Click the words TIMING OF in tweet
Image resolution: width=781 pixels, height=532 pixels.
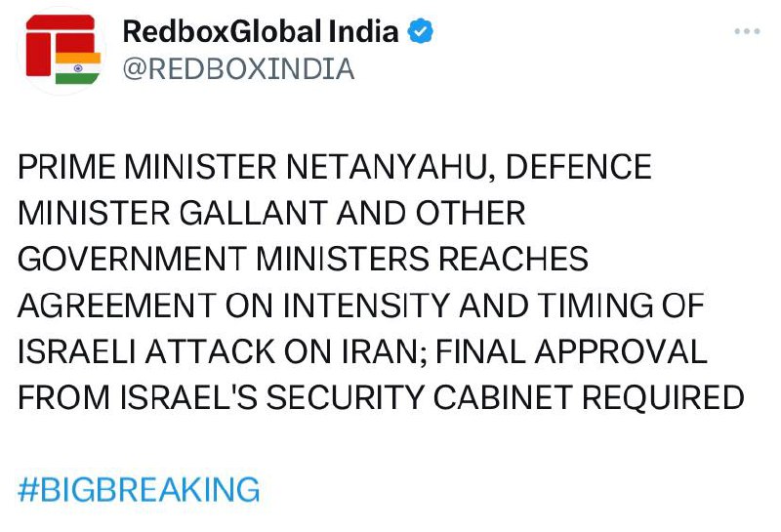(x=621, y=306)
